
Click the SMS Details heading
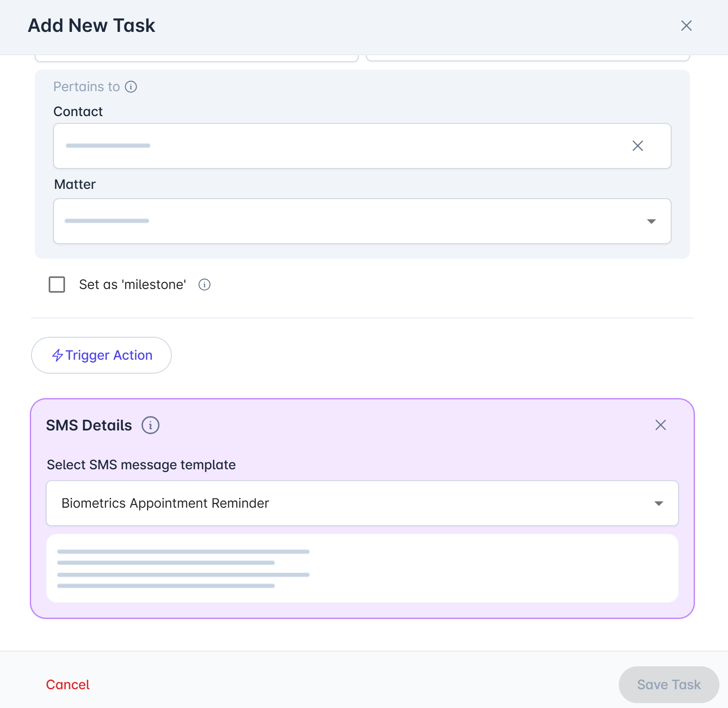tap(89, 425)
